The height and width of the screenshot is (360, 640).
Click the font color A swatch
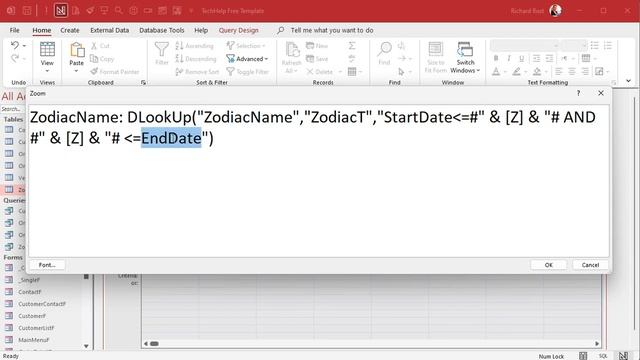(496, 72)
